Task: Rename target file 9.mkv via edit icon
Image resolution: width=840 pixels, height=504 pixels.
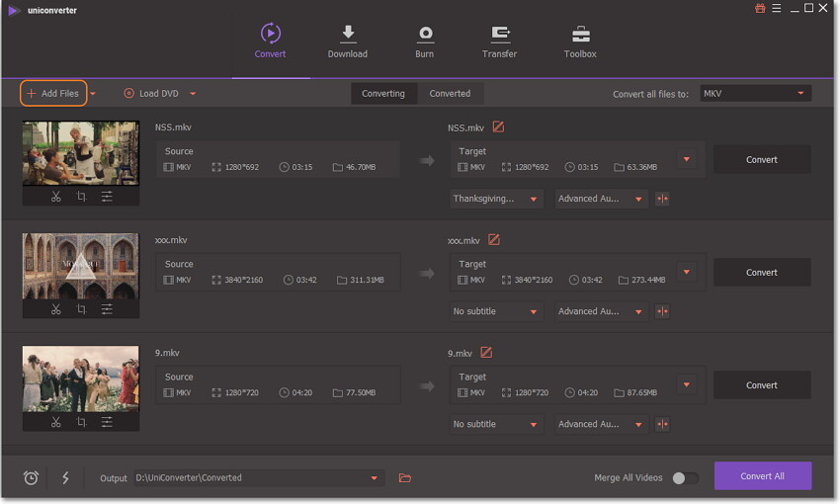Action: [x=486, y=353]
